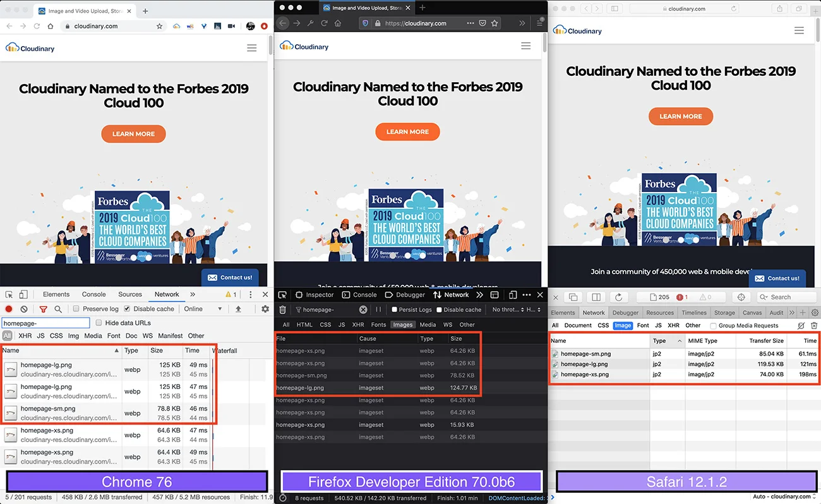Open the Online throttling dropdown in Chrome
Screen dimensions: 821x504
click(x=202, y=309)
